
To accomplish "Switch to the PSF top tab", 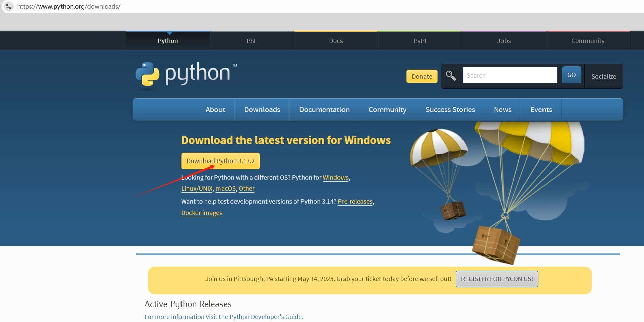I will 252,41.
